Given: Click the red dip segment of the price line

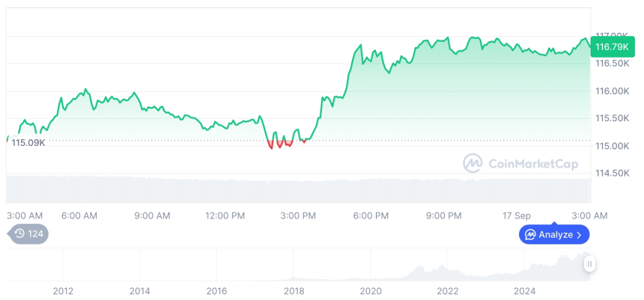Looking at the screenshot, I should pyautogui.click(x=280, y=144).
